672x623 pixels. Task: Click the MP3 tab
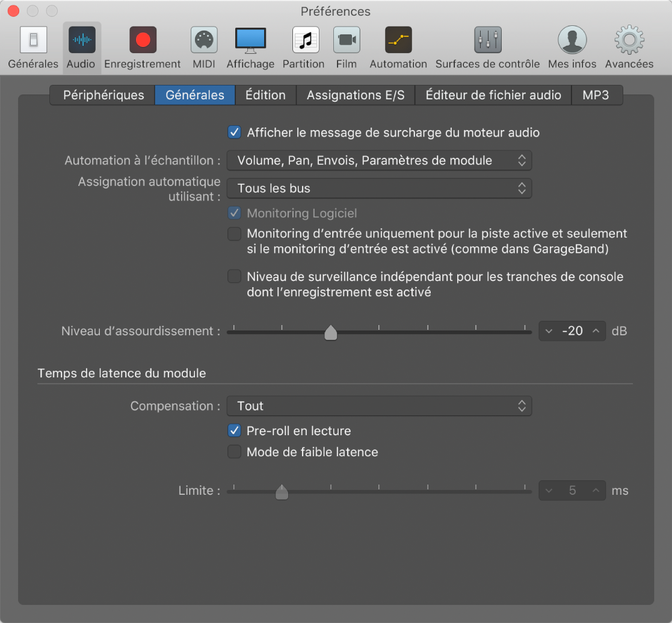(596, 95)
